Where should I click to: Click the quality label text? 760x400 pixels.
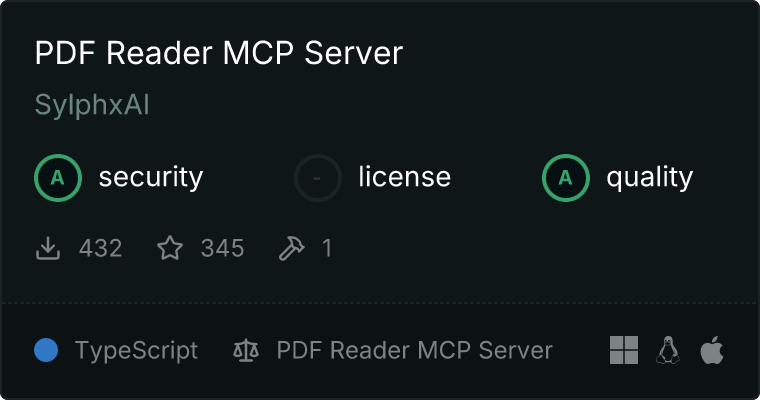[x=649, y=177]
